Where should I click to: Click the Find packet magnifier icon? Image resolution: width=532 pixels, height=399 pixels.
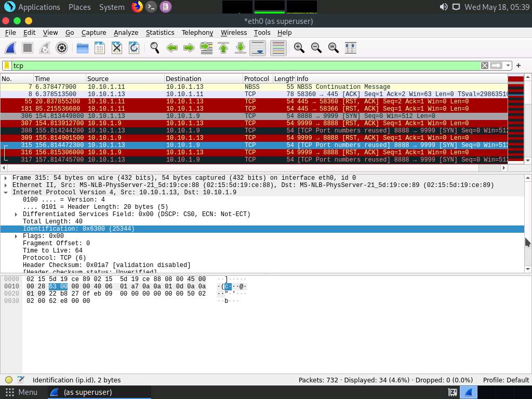point(155,48)
